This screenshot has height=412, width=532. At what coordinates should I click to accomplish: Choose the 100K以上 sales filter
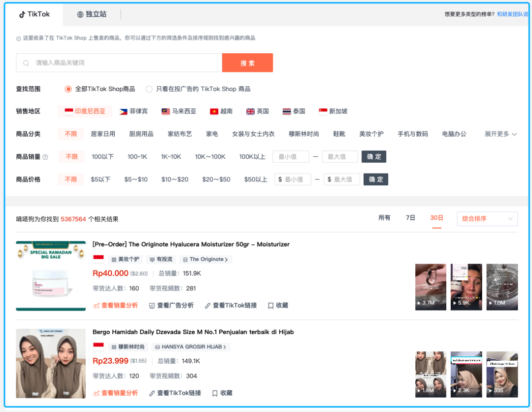(x=252, y=157)
